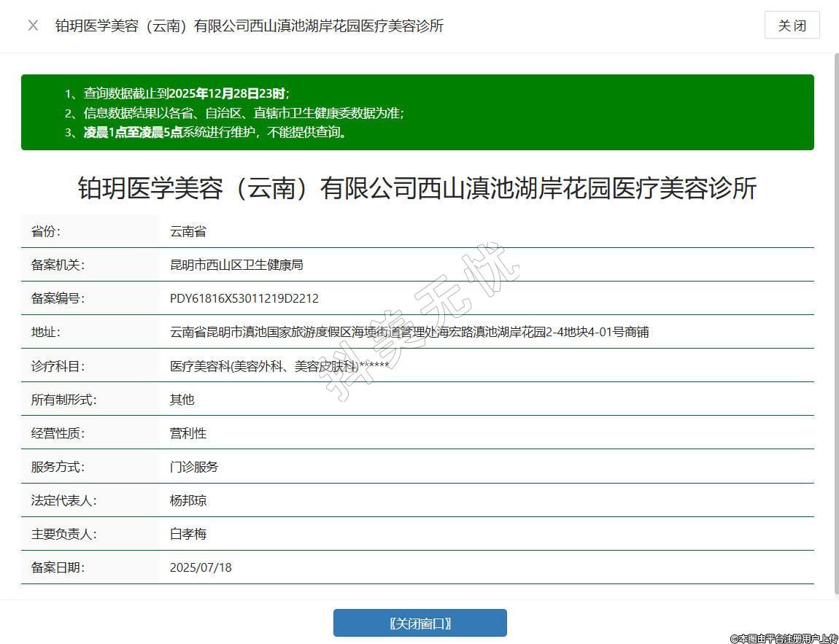Click the filing authority 昆明市西山区卫生健康局

click(x=236, y=265)
